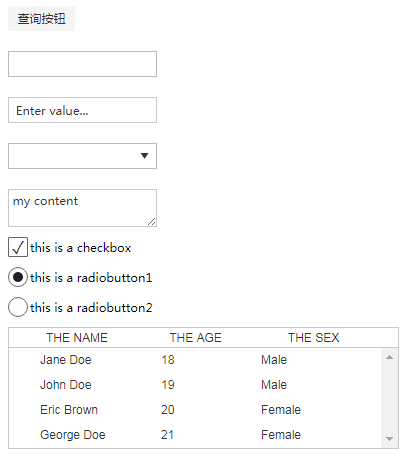Viewport: 407px width, 459px height.
Task: Focus the empty first text input
Action: 82,64
